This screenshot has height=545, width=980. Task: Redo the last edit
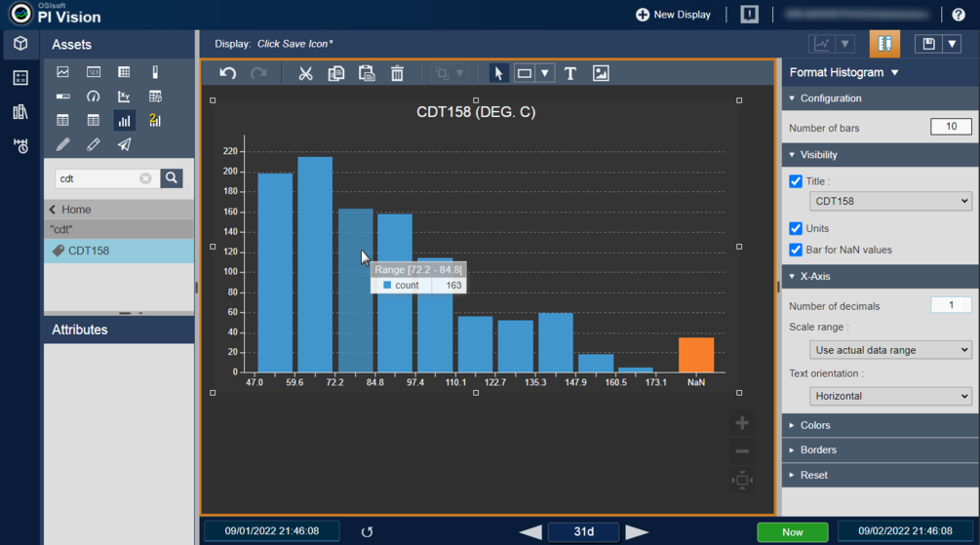pyautogui.click(x=258, y=73)
